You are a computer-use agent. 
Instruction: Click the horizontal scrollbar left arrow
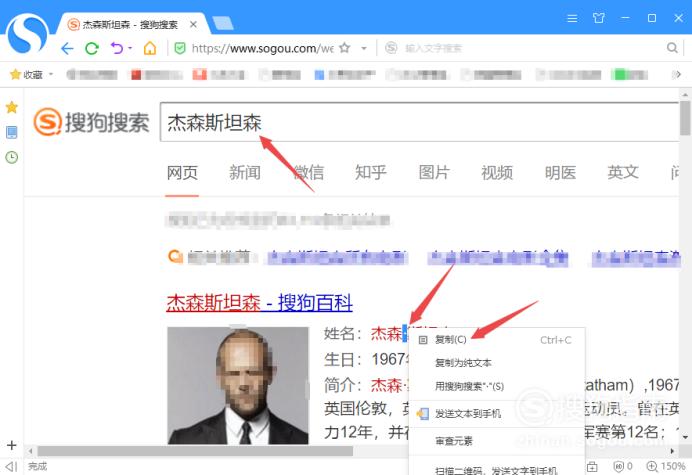point(30,451)
